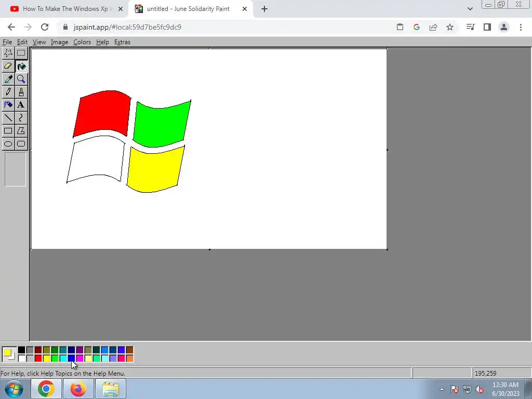Go forward in the browser
Viewport: 532px width, 399px height.
pyautogui.click(x=28, y=27)
